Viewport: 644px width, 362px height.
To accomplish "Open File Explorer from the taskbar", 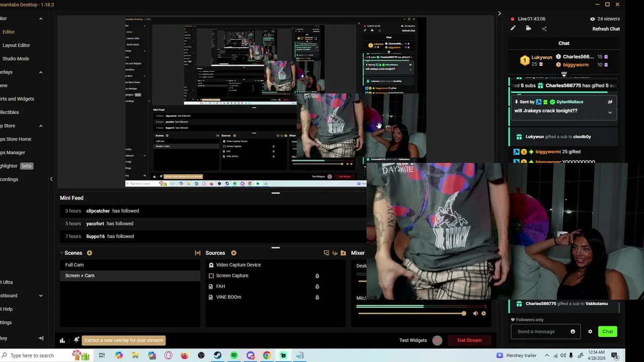I will [135, 355].
